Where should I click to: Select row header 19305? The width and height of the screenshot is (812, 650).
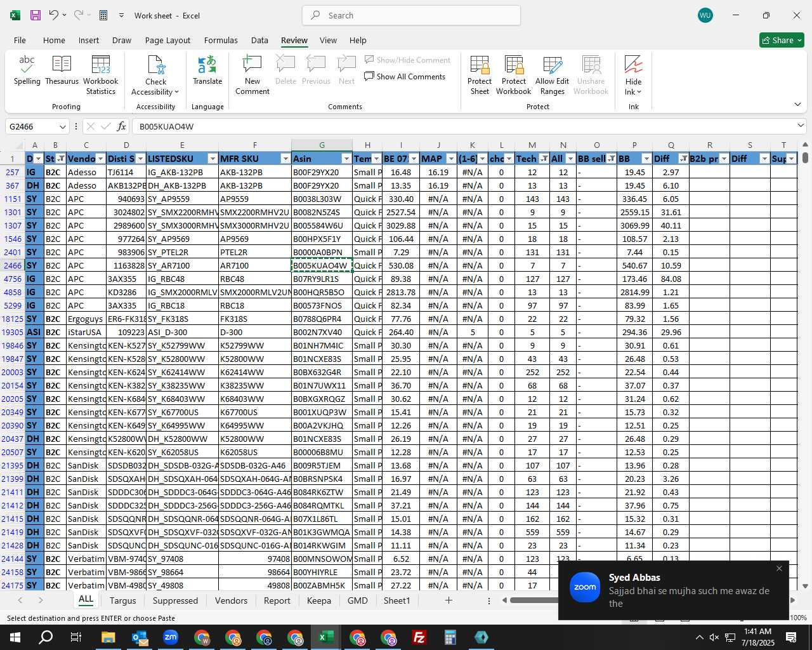coord(13,332)
